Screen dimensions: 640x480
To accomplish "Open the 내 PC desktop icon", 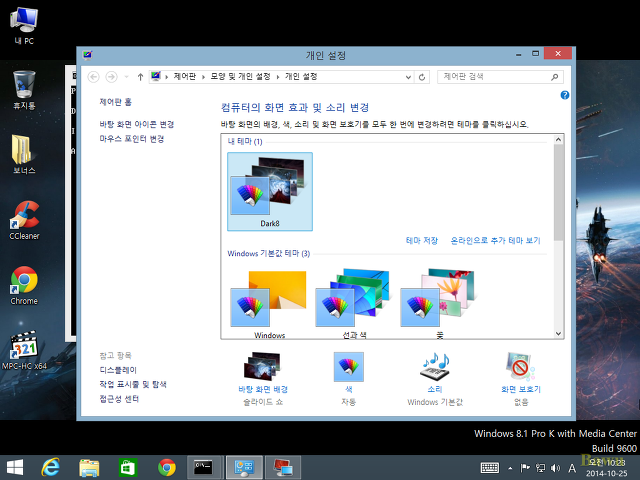I will pos(24,25).
